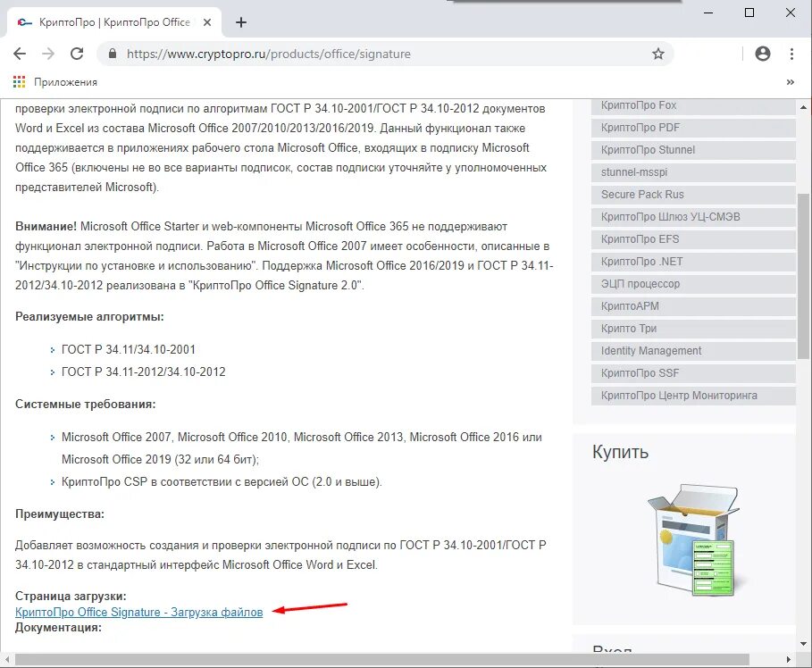Click the КриптоПро CSP requirement list item
The image size is (812, 668).
point(222,481)
